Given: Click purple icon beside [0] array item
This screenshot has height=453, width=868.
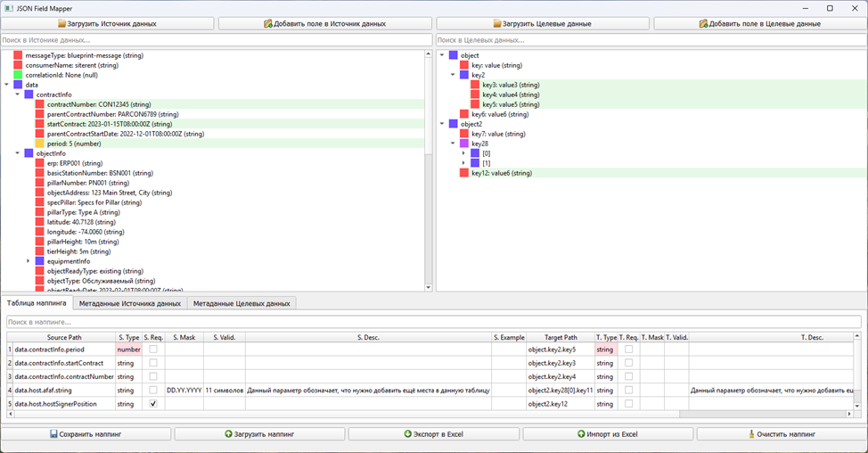Looking at the screenshot, I should pos(475,153).
